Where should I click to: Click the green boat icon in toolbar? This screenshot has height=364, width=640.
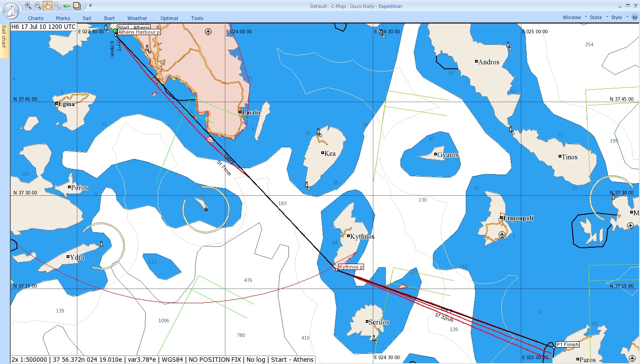coord(67,6)
